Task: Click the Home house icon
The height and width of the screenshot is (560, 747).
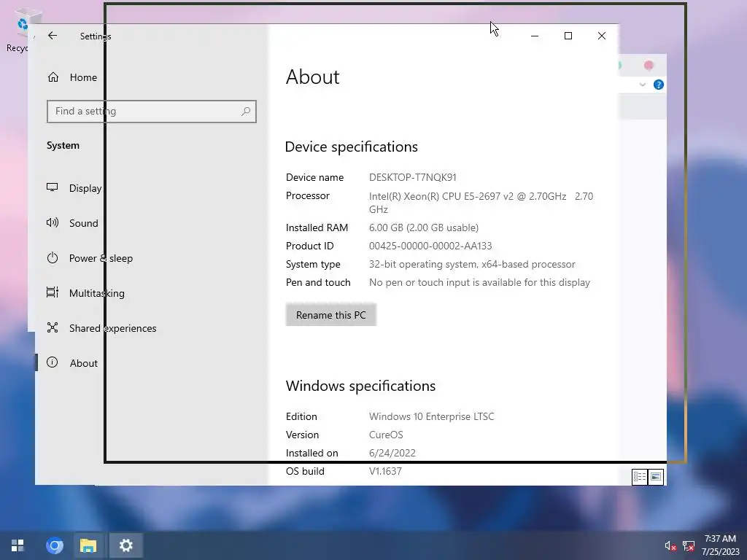Action: tap(53, 77)
